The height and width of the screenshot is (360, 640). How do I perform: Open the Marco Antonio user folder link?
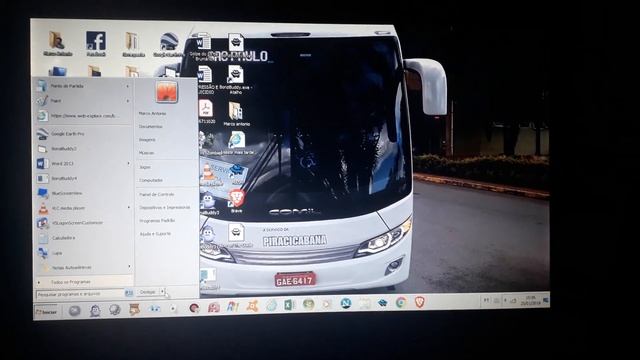tap(152, 113)
